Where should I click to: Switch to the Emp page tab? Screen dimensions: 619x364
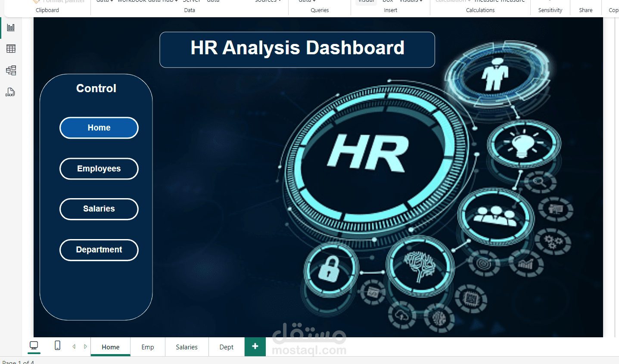147,347
